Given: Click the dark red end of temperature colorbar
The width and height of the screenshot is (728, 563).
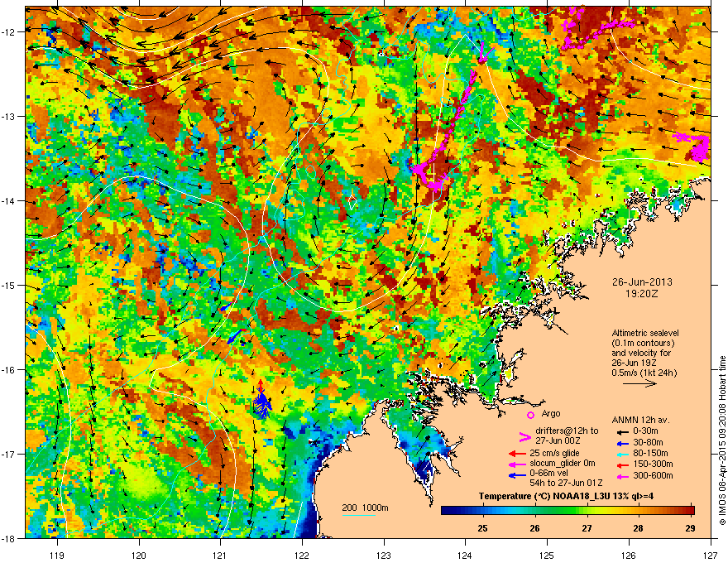Looking at the screenshot, I should (x=691, y=511).
